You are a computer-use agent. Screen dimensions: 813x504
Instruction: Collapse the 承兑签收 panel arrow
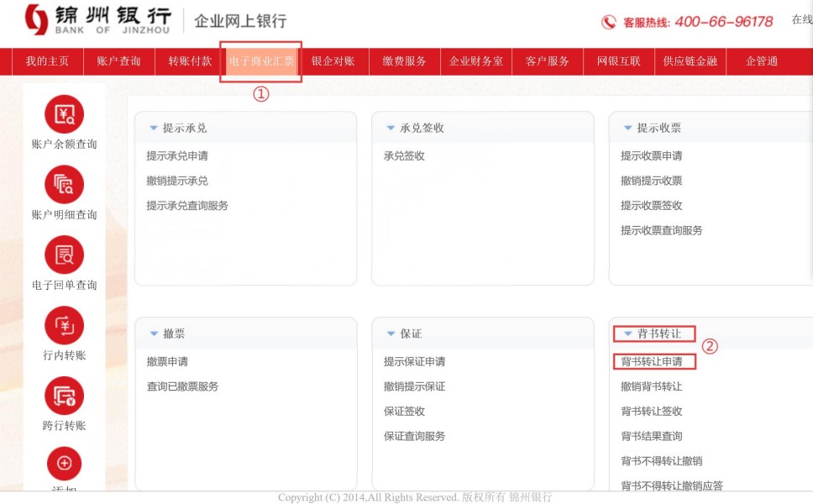391,129
